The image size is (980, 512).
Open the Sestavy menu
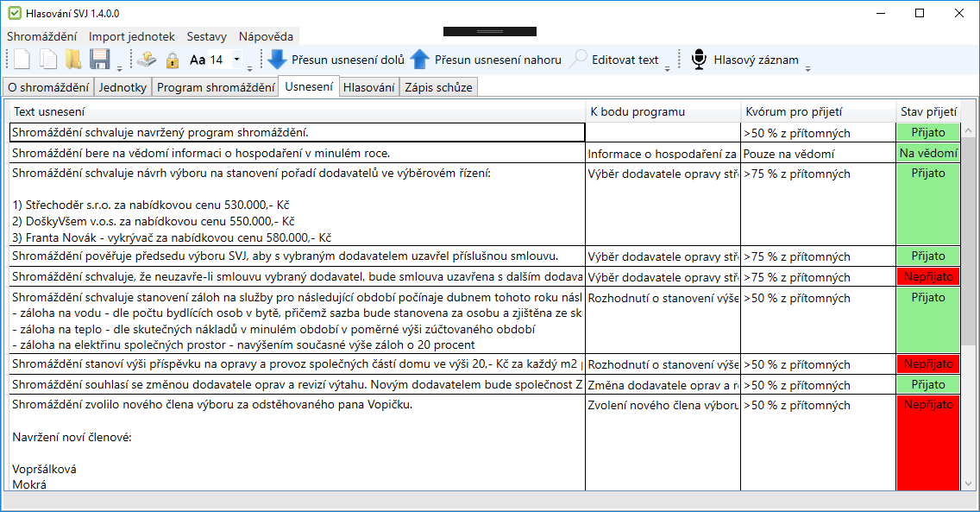pos(207,36)
